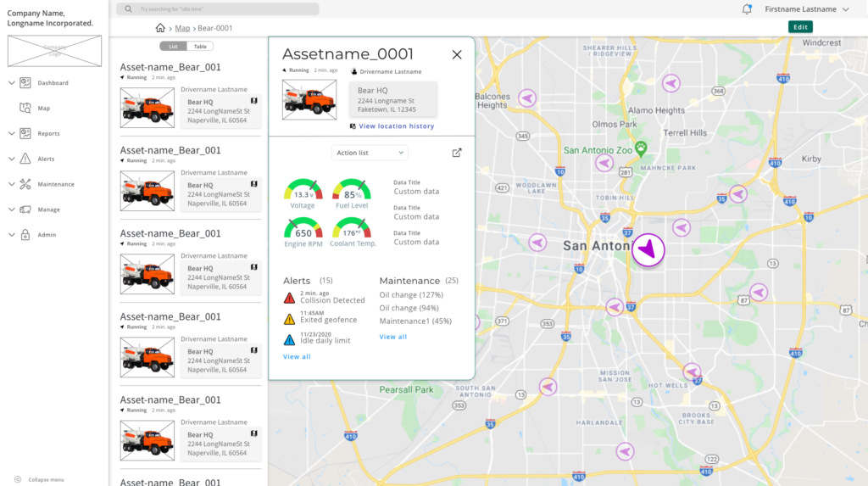Viewport: 868px width, 486px height.
Task: Click the red Collision Detected alert icon
Action: [x=289, y=298]
